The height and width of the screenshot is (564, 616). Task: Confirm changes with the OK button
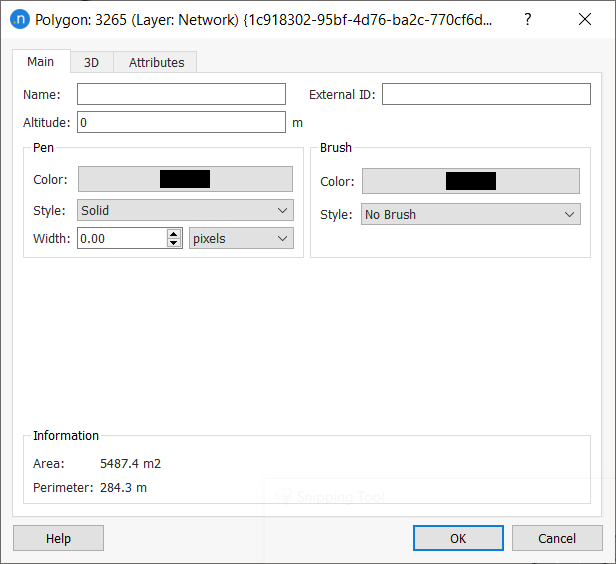tap(457, 538)
